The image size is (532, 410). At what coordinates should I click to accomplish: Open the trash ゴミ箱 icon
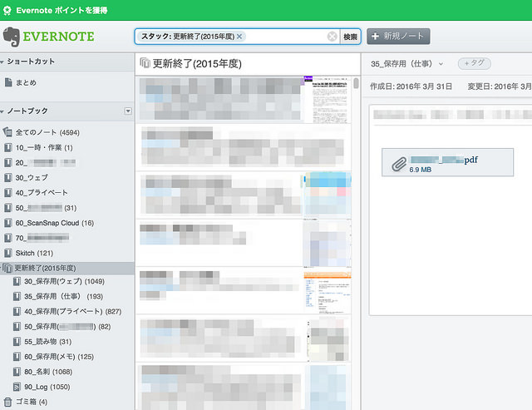coord(7,402)
